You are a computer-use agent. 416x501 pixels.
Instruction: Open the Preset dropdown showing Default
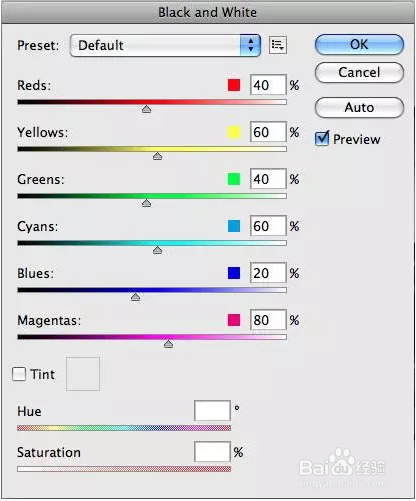point(165,45)
